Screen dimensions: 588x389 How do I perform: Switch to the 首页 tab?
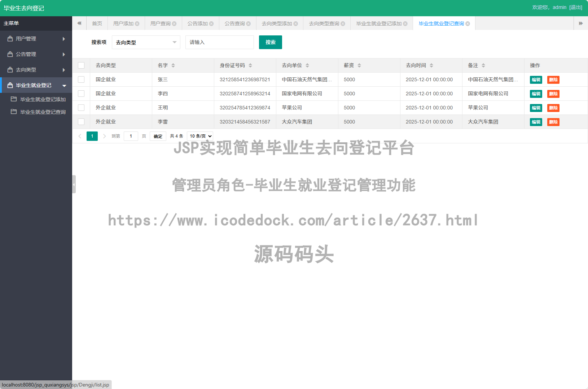pos(97,23)
